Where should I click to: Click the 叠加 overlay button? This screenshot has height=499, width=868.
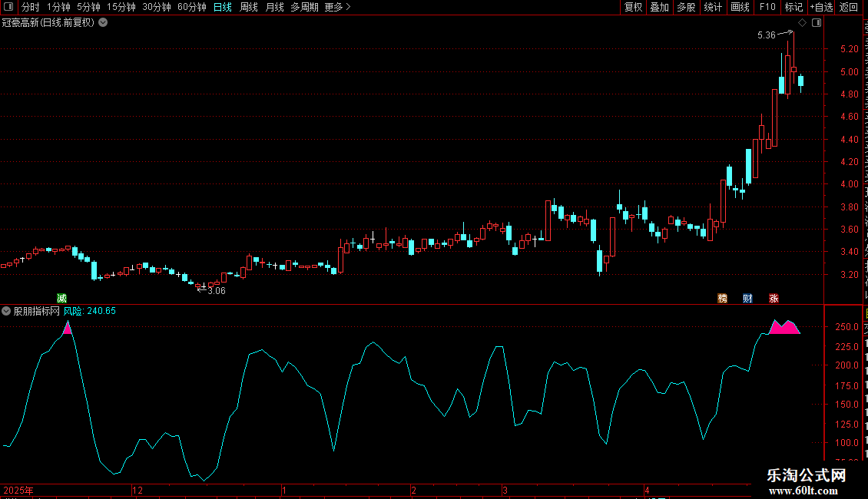coord(659,7)
